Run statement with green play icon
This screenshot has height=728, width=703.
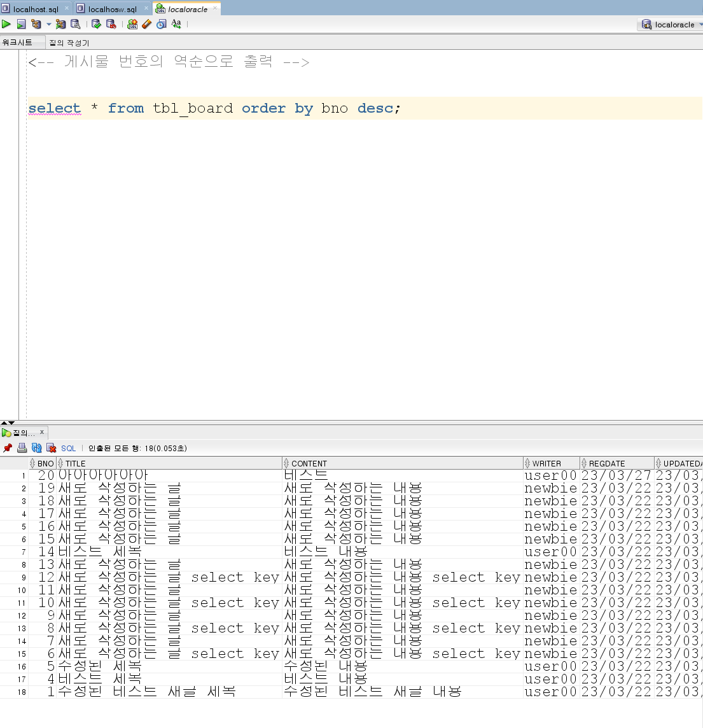pos(6,24)
